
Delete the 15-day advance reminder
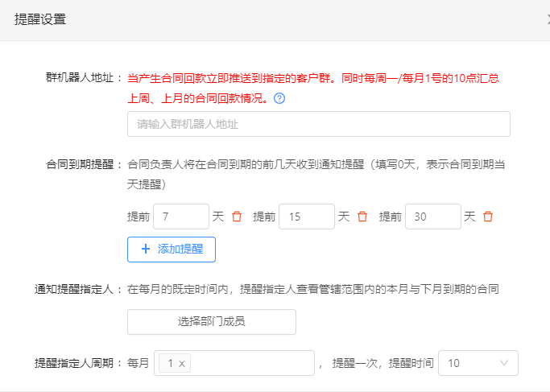pyautogui.click(x=362, y=217)
